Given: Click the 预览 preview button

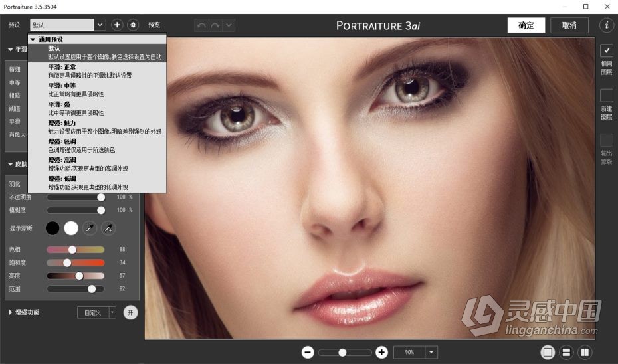Looking at the screenshot, I should 154,25.
